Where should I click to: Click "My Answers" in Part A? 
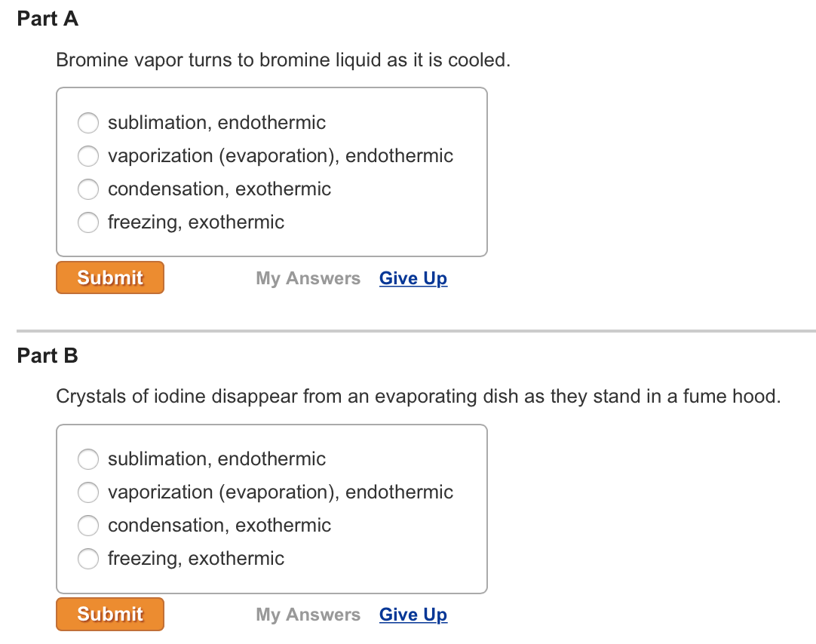308,278
